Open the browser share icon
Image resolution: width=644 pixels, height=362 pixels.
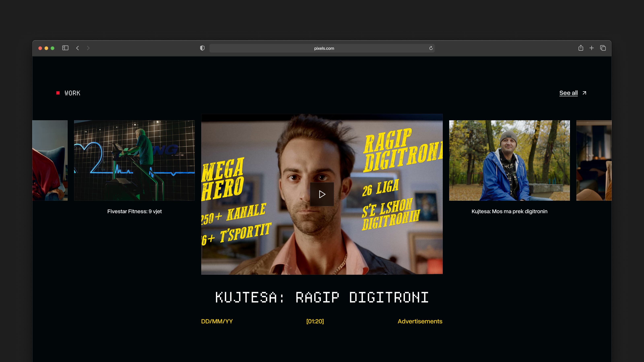[x=581, y=48]
